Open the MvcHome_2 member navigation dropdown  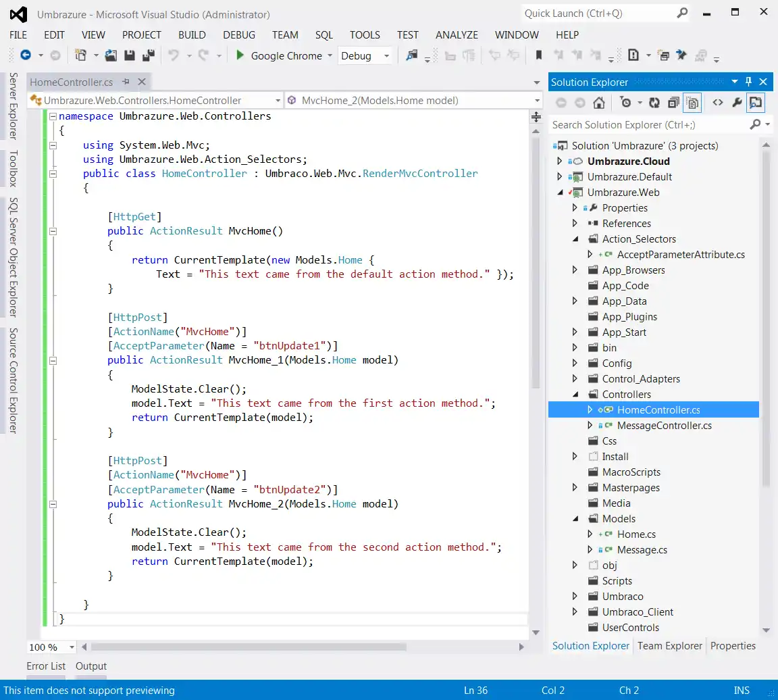[537, 100]
